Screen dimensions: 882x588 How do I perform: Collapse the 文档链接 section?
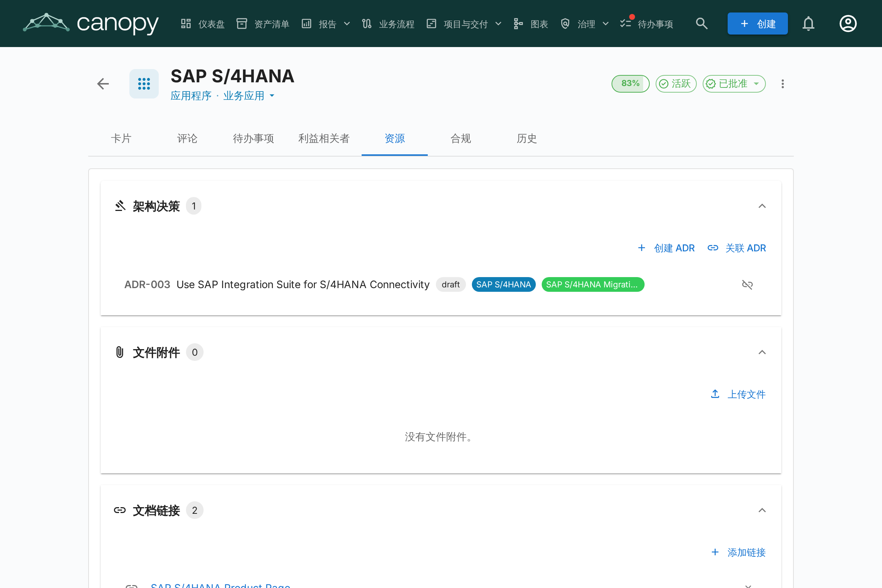click(762, 510)
